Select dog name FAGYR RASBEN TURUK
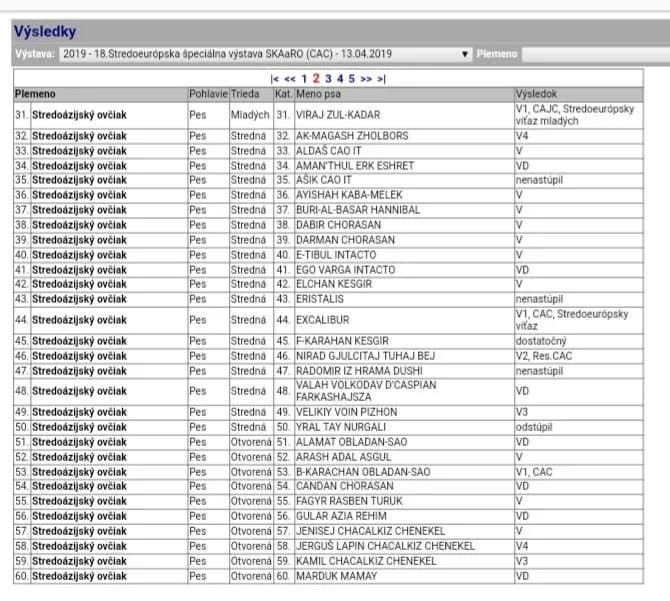This screenshot has height=601, width=670. pyautogui.click(x=349, y=501)
